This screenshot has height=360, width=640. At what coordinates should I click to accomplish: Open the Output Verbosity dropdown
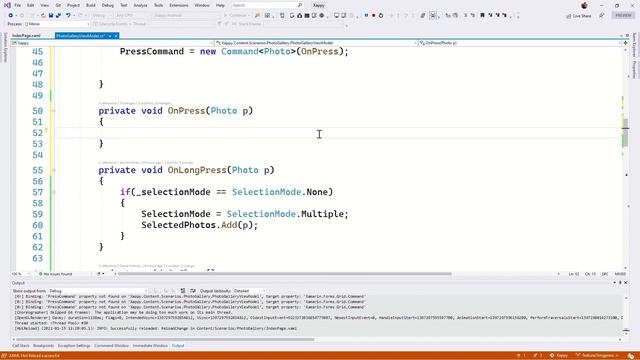249,291
